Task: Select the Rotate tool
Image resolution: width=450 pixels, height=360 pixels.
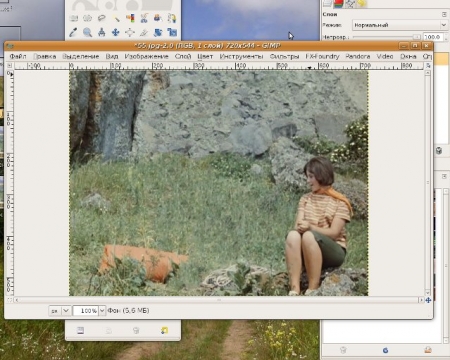Action: click(x=158, y=32)
